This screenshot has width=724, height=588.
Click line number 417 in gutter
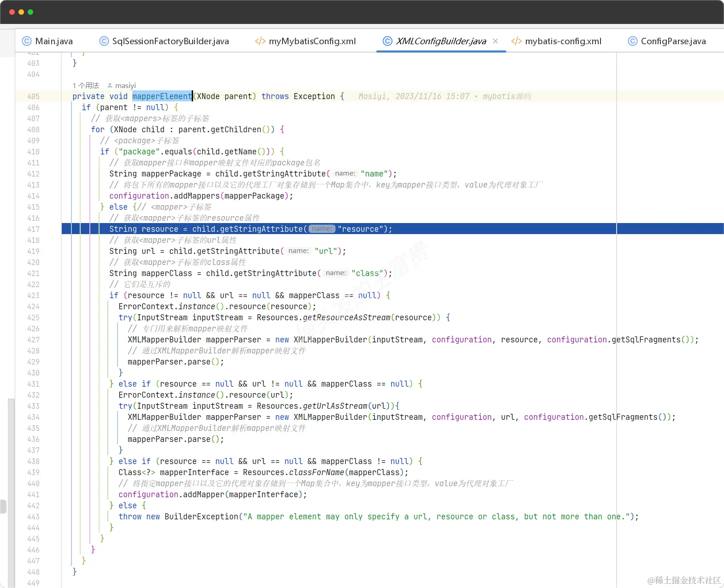click(x=33, y=229)
